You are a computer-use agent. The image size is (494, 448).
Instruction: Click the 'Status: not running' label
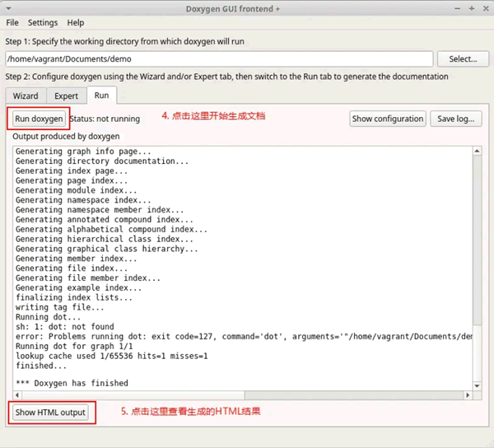105,119
